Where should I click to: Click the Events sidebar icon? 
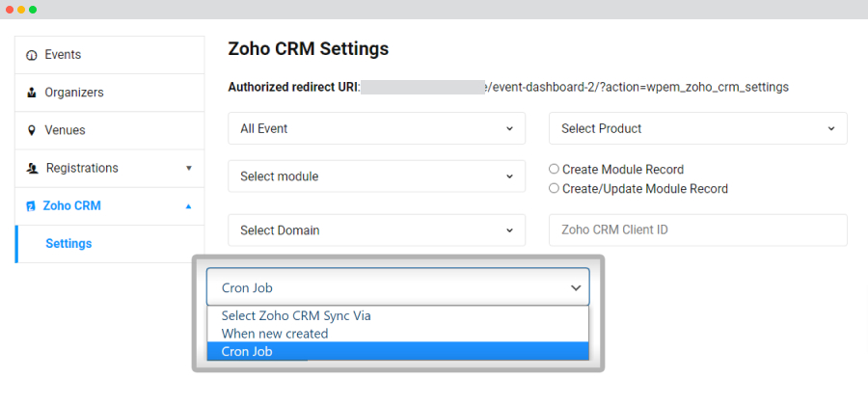(x=32, y=55)
